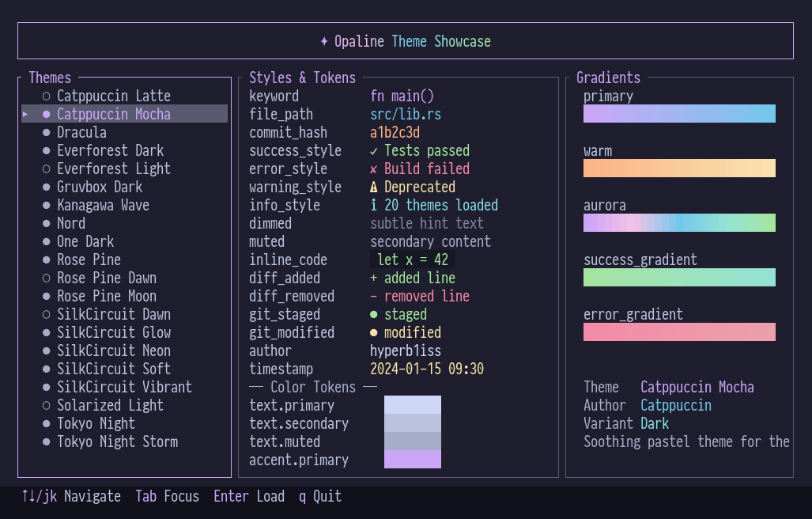Click the checkmark icon next to Tests passed
Viewport: 812px width, 519px height.
click(374, 151)
